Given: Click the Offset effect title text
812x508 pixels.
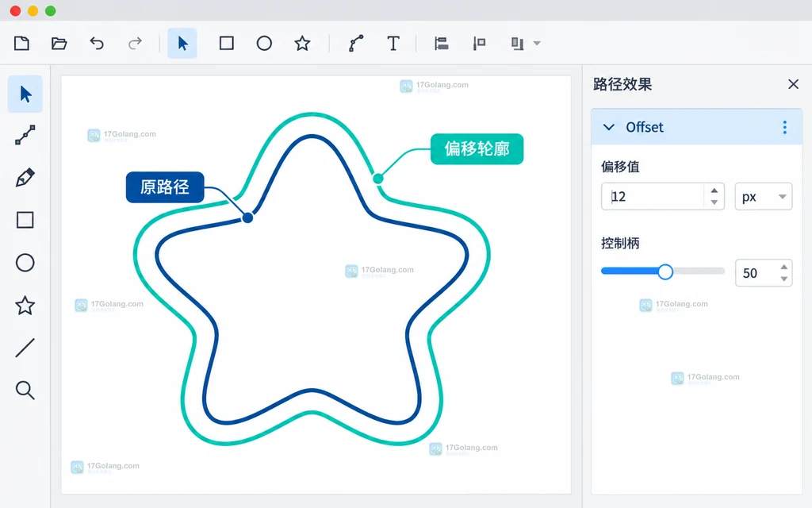Looking at the screenshot, I should click(644, 127).
